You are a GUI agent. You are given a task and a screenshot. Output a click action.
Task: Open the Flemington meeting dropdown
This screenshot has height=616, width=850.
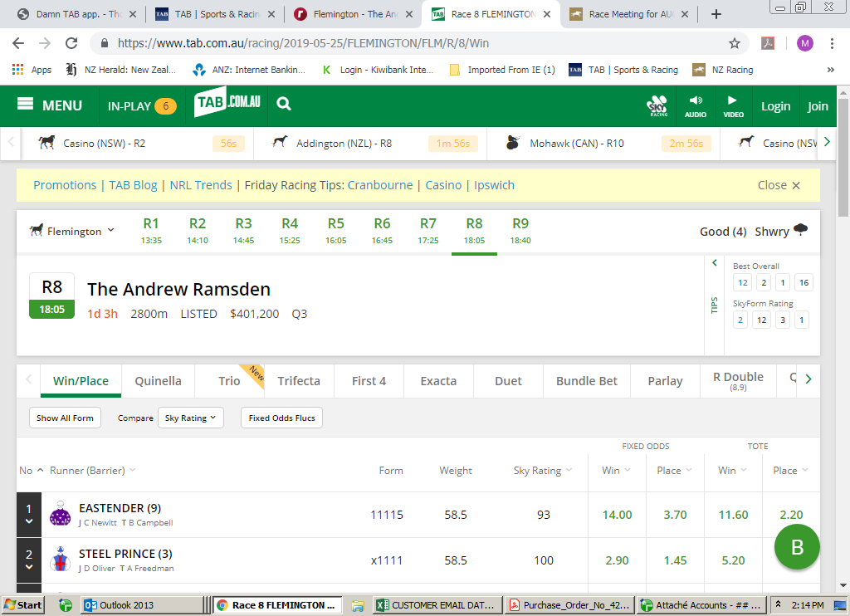tap(72, 231)
